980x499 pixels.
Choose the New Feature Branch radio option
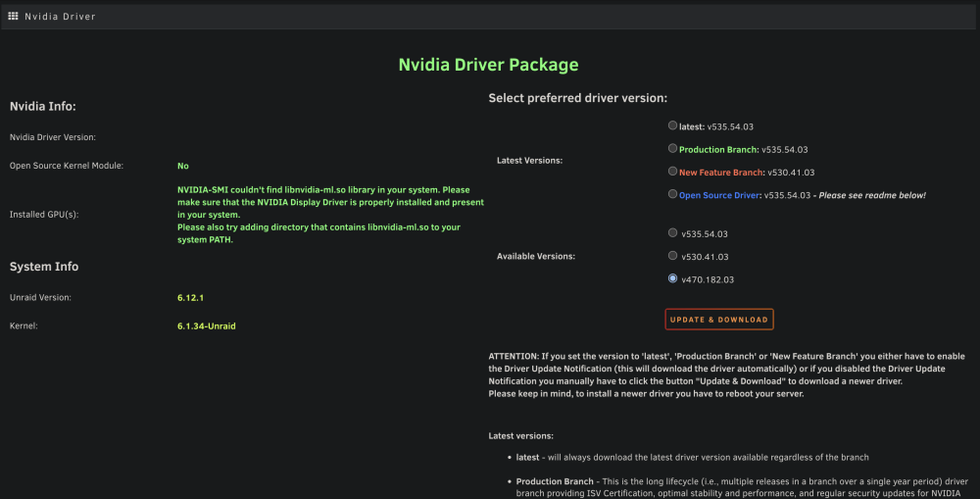672,172
